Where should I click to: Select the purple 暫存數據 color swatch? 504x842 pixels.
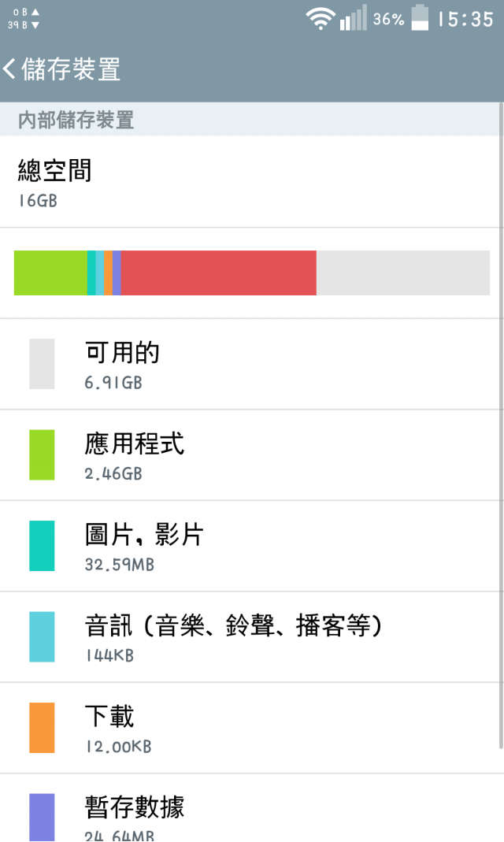point(42,818)
